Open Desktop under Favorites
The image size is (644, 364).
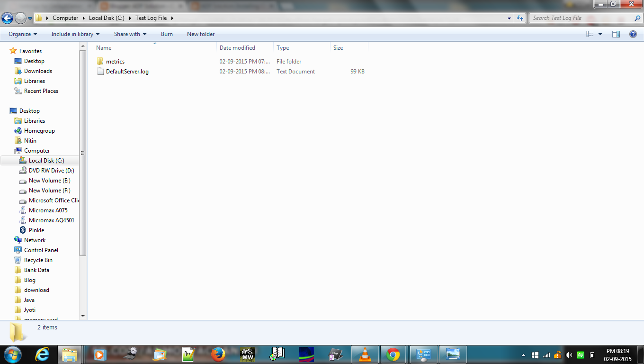(34, 61)
